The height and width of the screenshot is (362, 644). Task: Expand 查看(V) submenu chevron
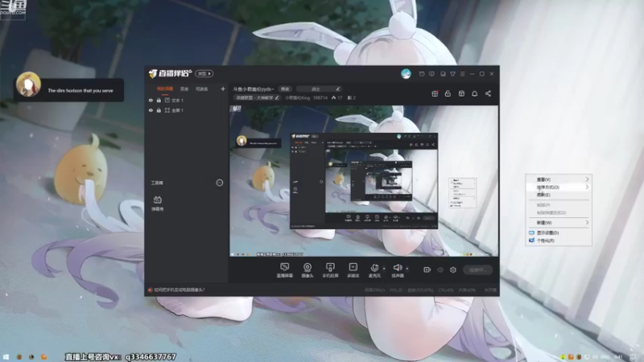587,179
